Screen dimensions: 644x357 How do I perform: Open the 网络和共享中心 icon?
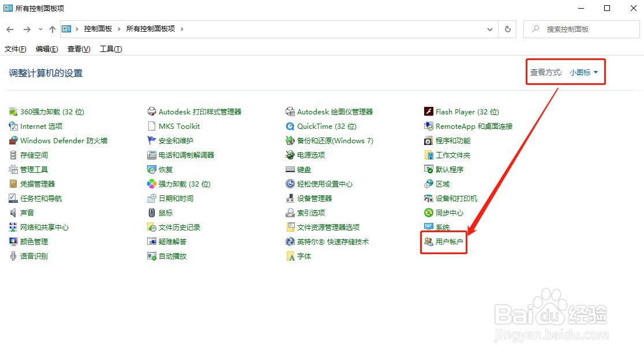(13, 227)
